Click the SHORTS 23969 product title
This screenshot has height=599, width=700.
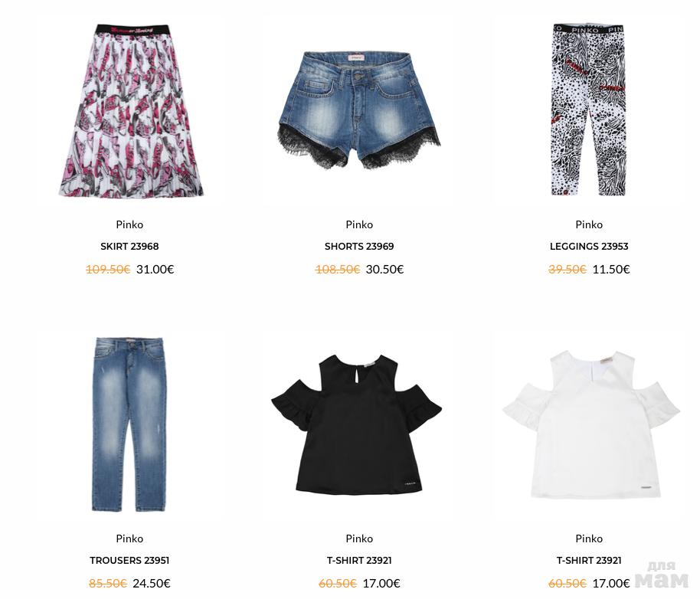(x=359, y=247)
